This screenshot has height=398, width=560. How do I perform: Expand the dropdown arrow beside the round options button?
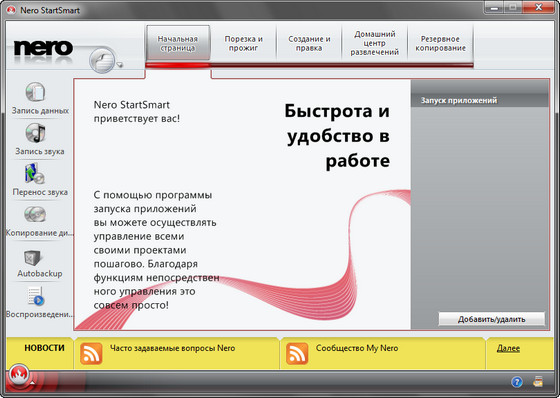(120, 65)
